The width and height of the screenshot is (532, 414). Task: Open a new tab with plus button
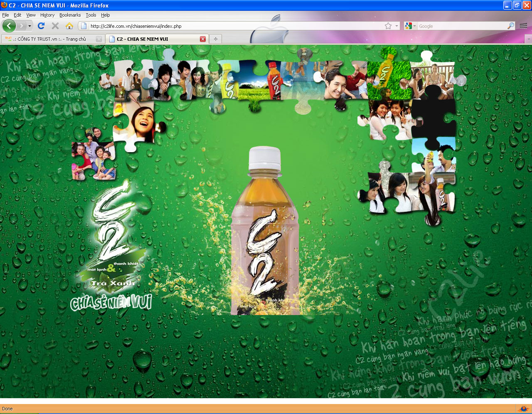click(x=215, y=39)
